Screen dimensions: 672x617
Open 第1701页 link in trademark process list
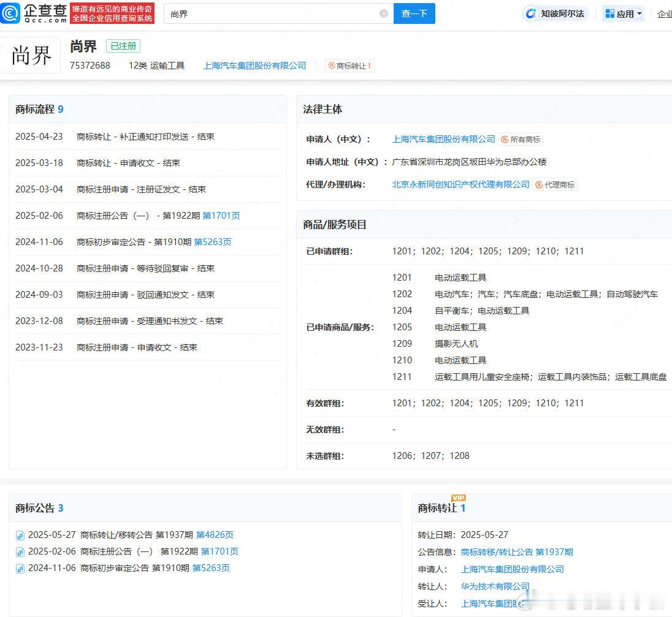(x=221, y=216)
